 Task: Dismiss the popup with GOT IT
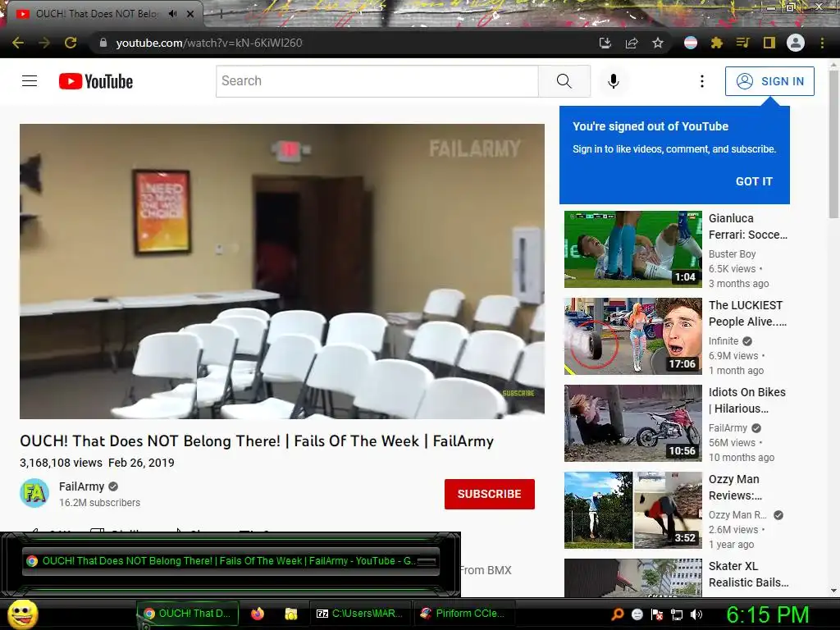754,181
